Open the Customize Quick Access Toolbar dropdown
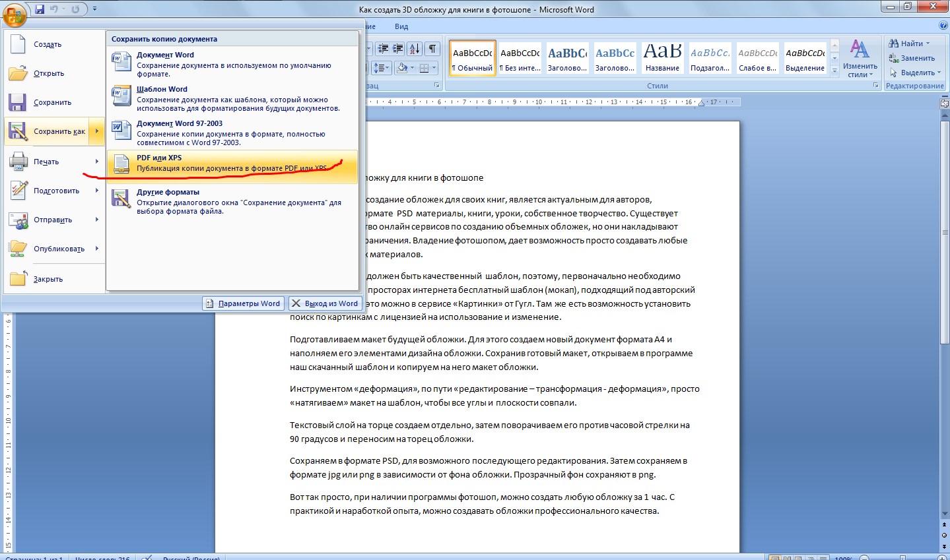Screen dimensions: 950x560 pos(94,9)
